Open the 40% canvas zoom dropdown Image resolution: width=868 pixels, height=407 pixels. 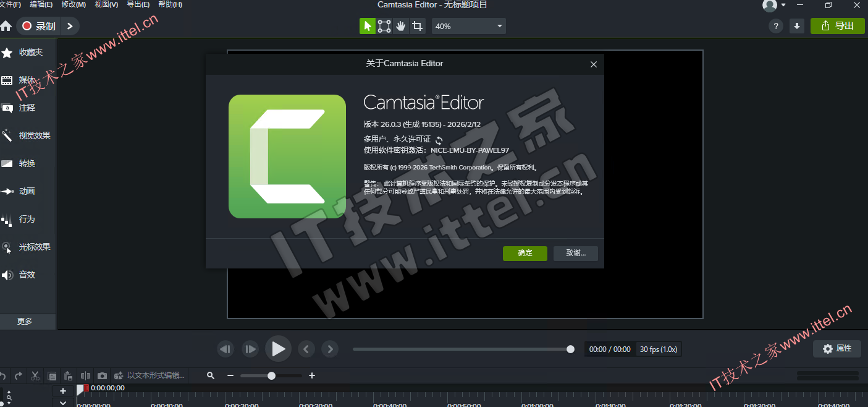(x=470, y=26)
